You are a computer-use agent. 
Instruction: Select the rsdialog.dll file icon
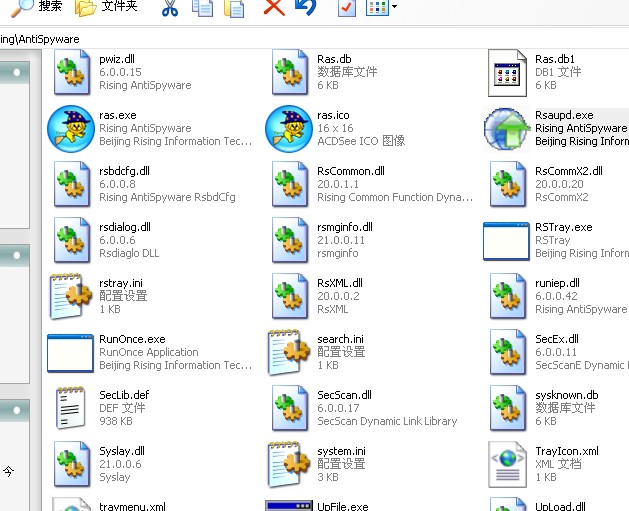(x=71, y=240)
